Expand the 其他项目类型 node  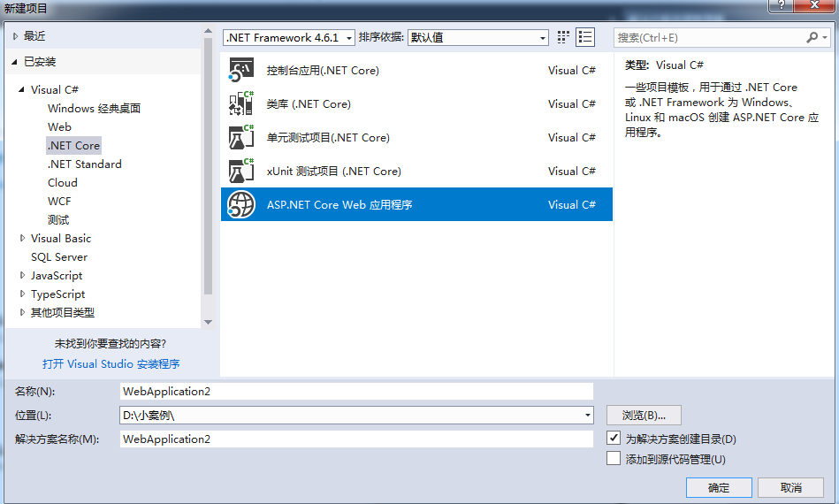point(22,312)
